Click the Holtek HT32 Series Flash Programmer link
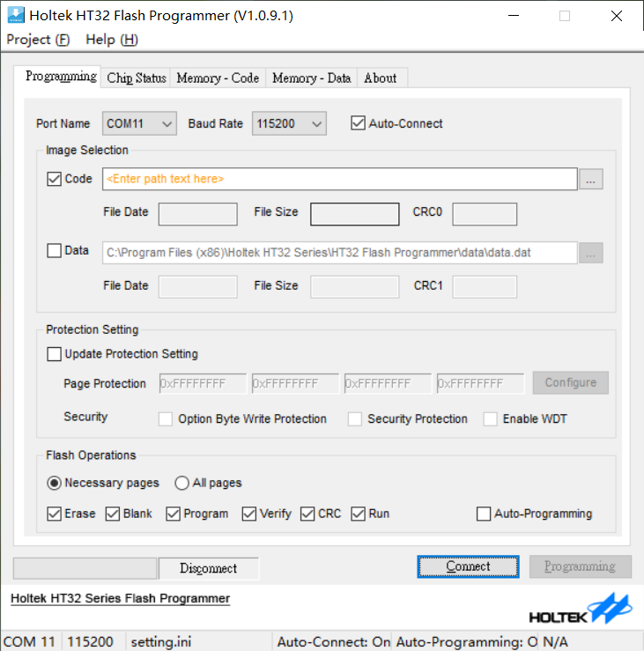 [120, 599]
